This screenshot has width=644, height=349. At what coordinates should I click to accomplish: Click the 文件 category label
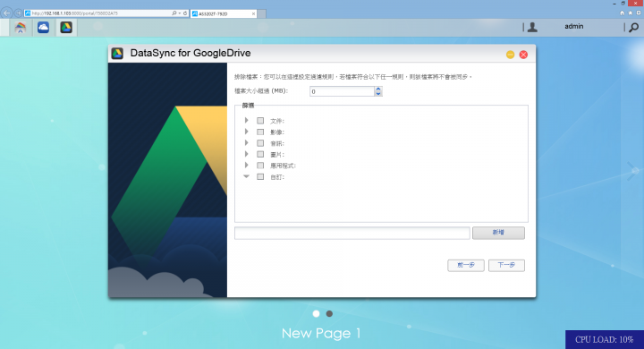(277, 122)
